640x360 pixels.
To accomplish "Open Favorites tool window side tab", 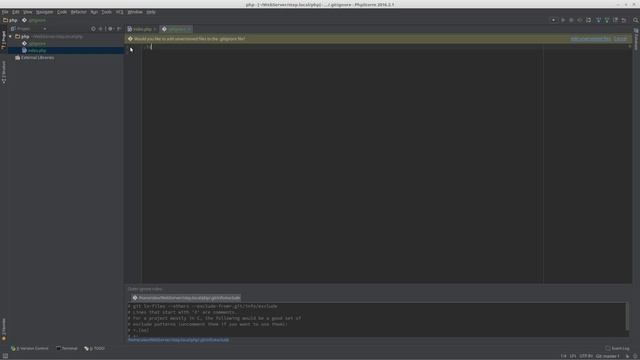I will point(4,329).
